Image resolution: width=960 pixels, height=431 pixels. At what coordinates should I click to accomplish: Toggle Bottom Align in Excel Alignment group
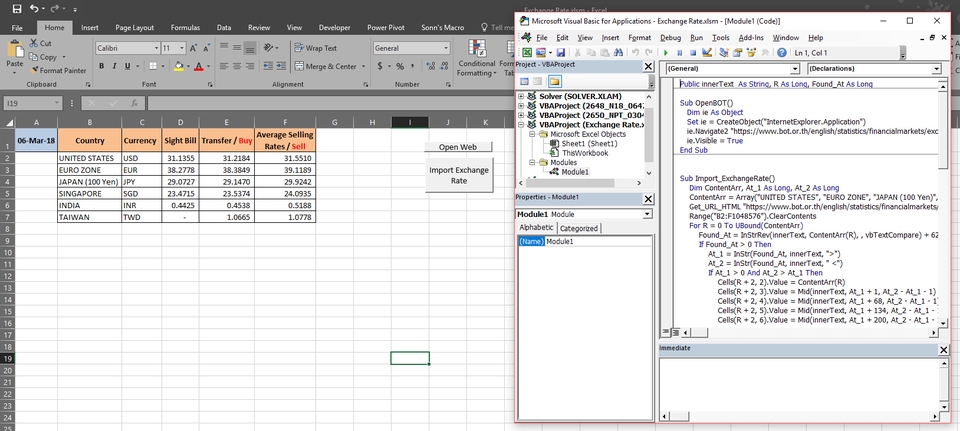249,48
